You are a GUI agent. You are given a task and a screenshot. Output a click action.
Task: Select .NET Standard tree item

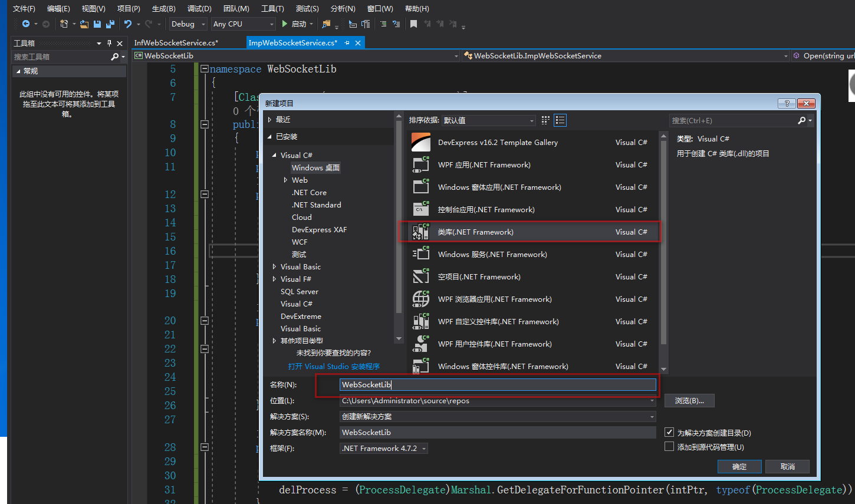pos(317,205)
